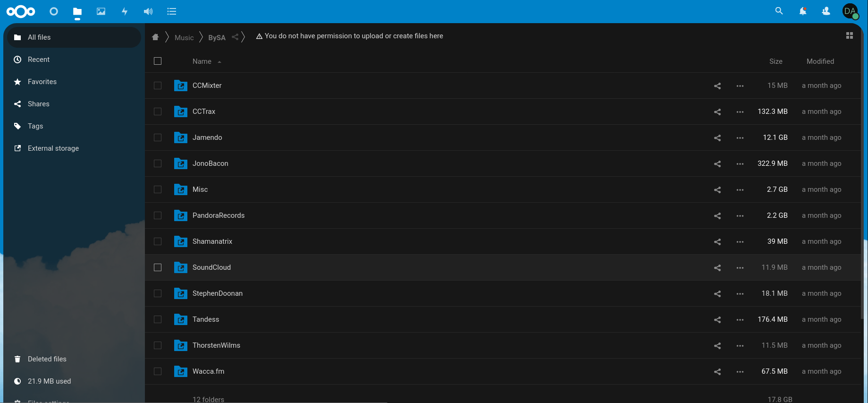Viewport: 868px width, 403px height.
Task: Open the Audio player speaker icon
Action: click(x=148, y=11)
